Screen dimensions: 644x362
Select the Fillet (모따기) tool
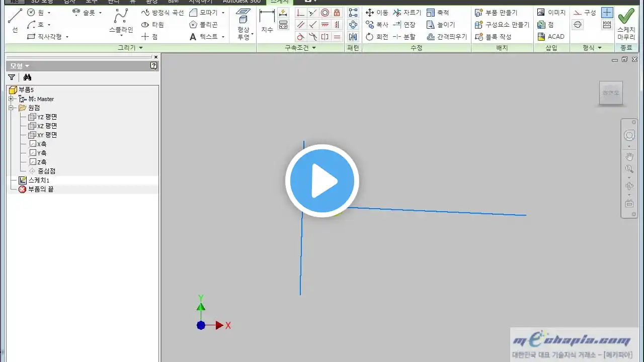[204, 13]
